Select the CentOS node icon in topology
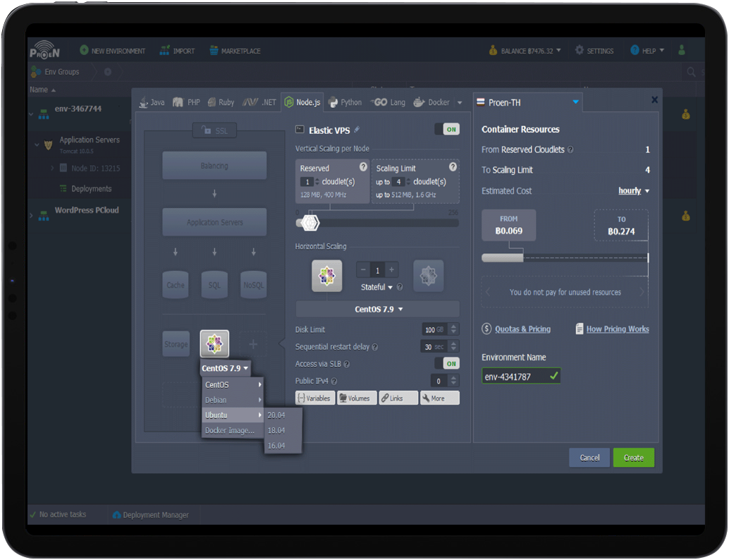The width and height of the screenshot is (729, 560). coord(214,343)
